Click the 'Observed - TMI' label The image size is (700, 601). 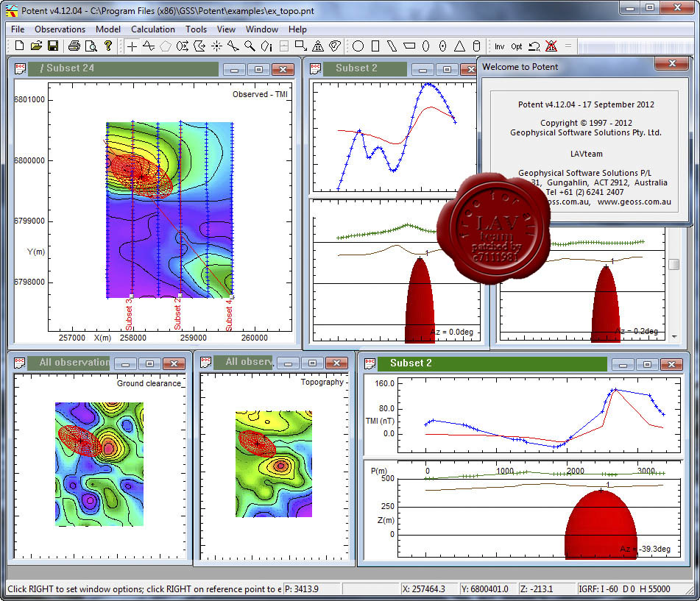coord(260,94)
